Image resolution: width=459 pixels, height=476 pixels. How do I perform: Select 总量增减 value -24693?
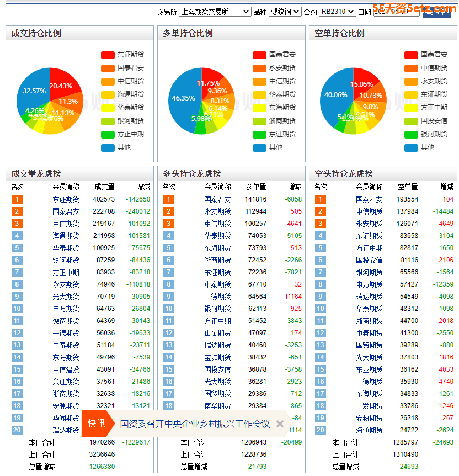click(408, 467)
